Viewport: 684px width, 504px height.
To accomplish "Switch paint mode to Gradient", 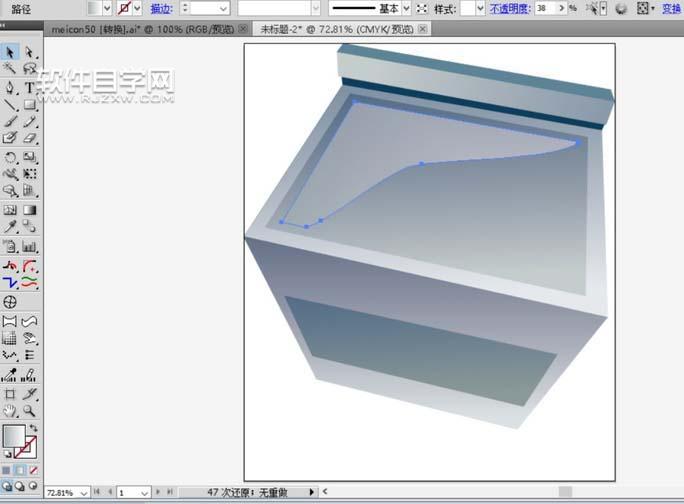I will pos(20,470).
